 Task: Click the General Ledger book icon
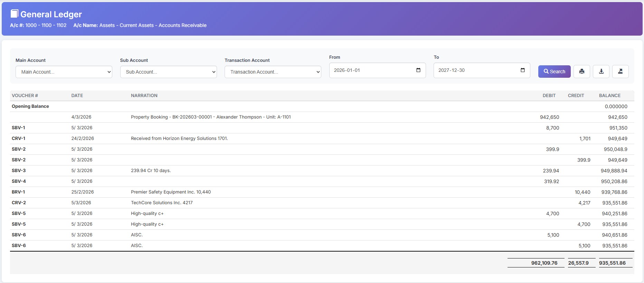14,14
